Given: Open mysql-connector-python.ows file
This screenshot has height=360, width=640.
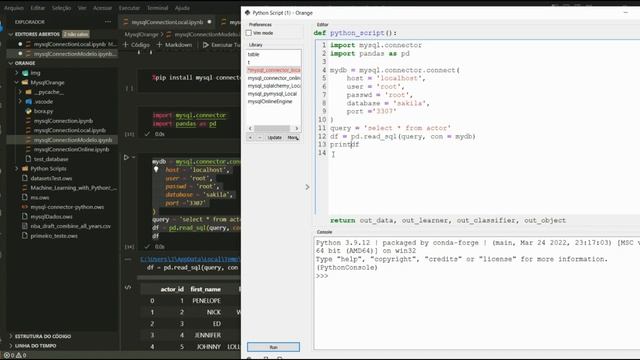Looking at the screenshot, I should point(67,207).
